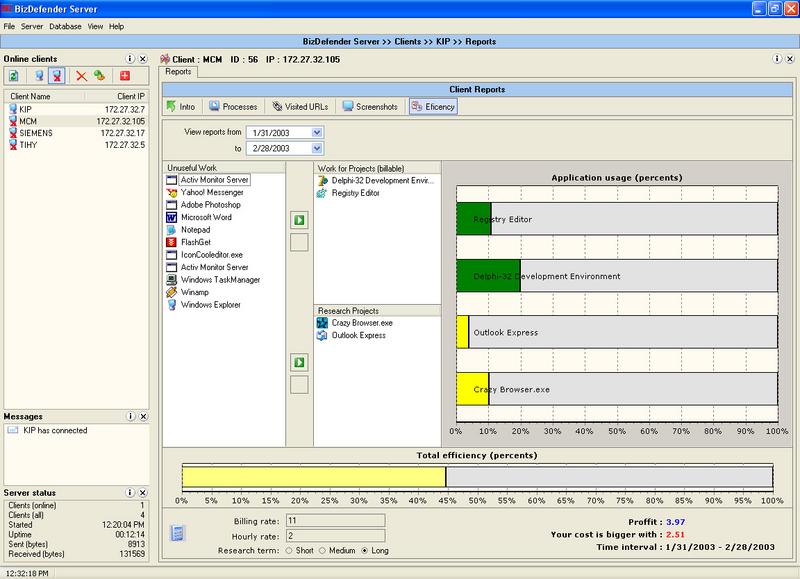Click the green Delphi-32 usage bar
Image resolution: width=800 pixels, height=579 pixels.
click(488, 276)
